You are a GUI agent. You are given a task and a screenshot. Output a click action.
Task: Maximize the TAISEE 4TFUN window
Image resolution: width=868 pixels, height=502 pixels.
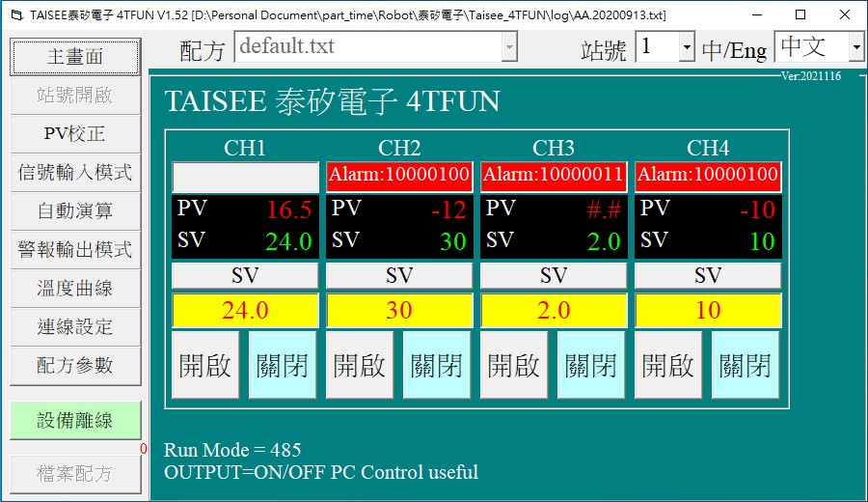800,14
